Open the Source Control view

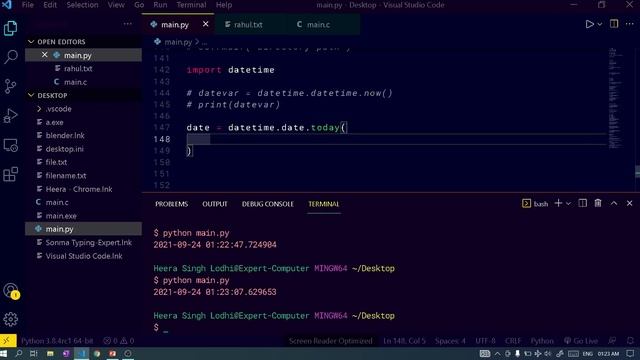click(10, 86)
